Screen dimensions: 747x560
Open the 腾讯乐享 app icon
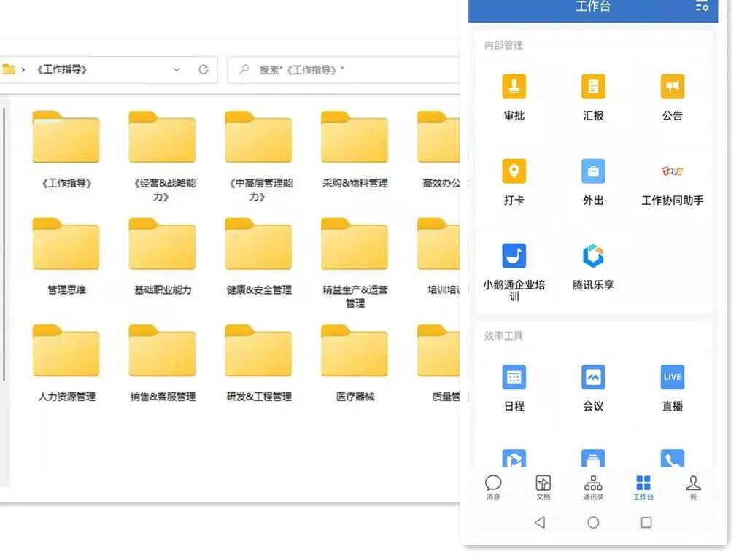tap(593, 254)
